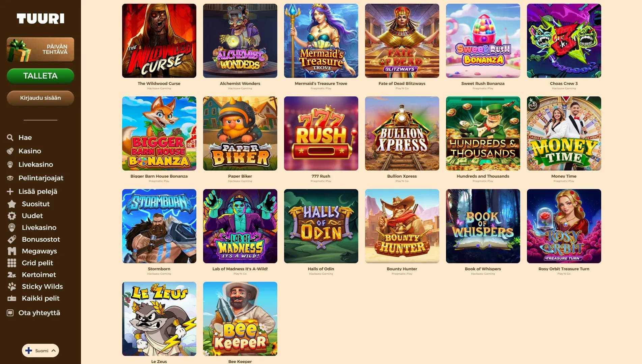Open Kasino via its chip icon
The image size is (642, 364).
10,151
